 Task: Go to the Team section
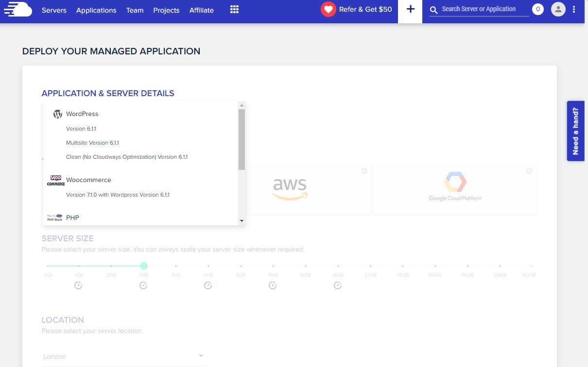click(x=135, y=10)
